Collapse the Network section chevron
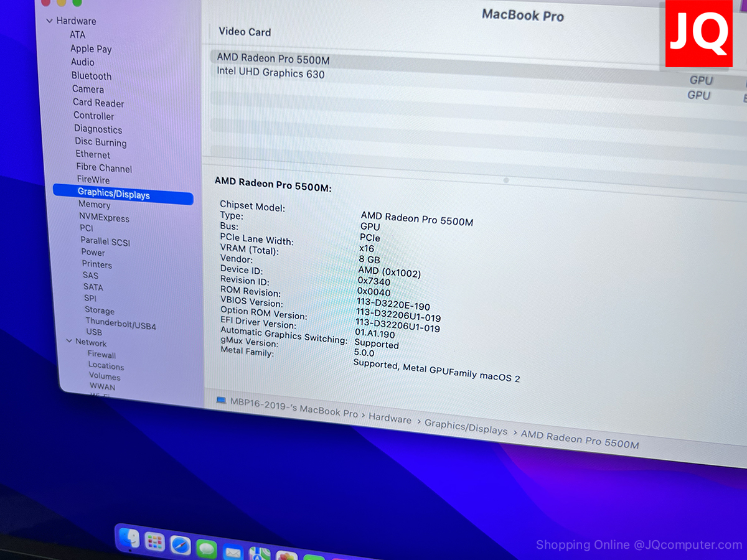Image resolution: width=747 pixels, height=560 pixels. coord(69,341)
